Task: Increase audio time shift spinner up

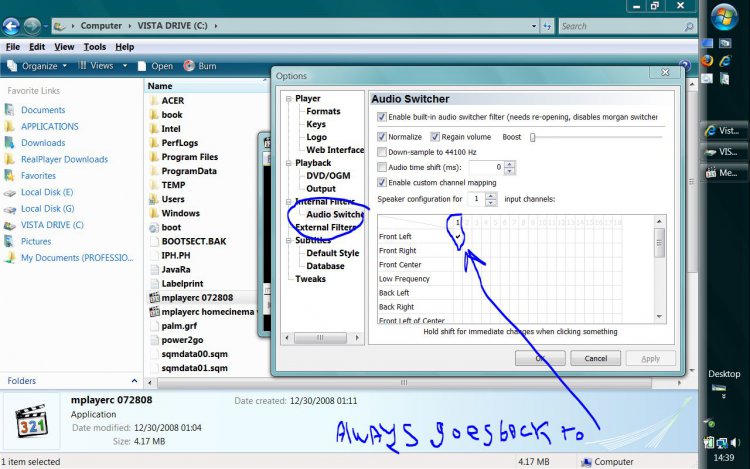Action: coord(510,164)
